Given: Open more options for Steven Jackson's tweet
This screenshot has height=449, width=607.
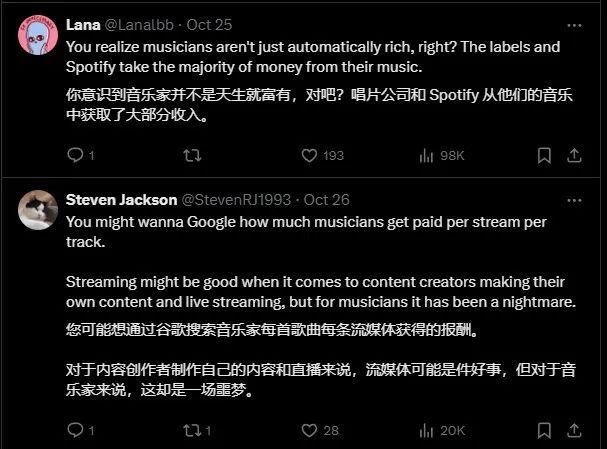Looking at the screenshot, I should (574, 197).
